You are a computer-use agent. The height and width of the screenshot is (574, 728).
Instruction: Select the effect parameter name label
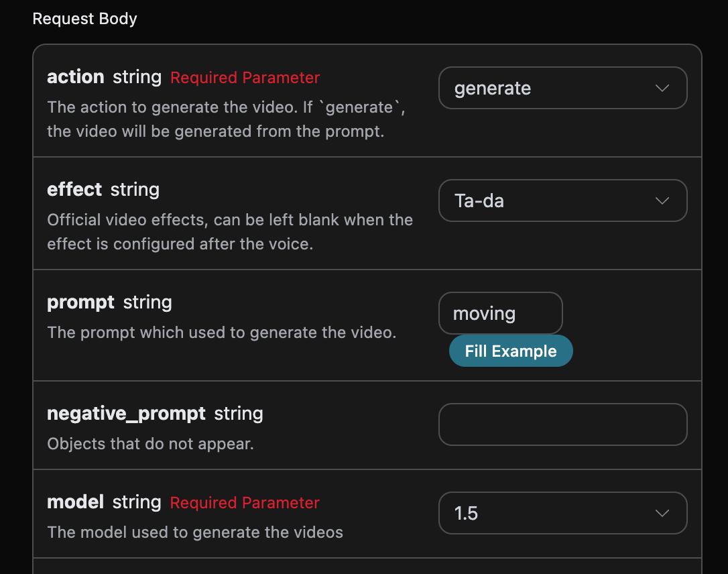click(74, 190)
